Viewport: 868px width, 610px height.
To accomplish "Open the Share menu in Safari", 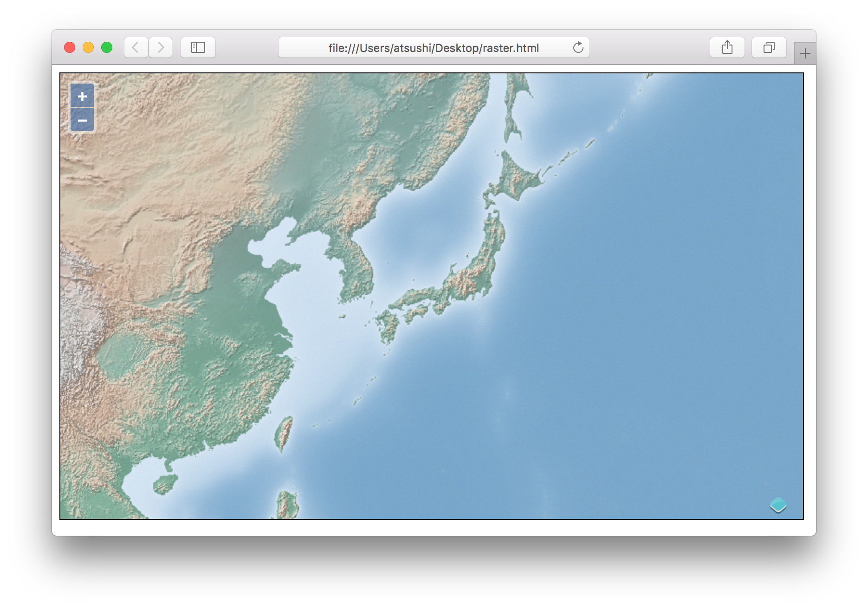I will tap(727, 47).
